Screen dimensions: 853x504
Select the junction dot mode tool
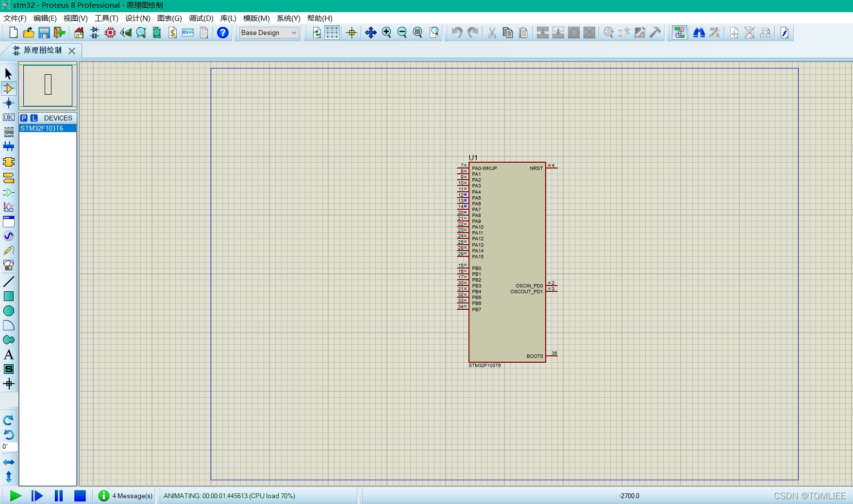point(9,103)
